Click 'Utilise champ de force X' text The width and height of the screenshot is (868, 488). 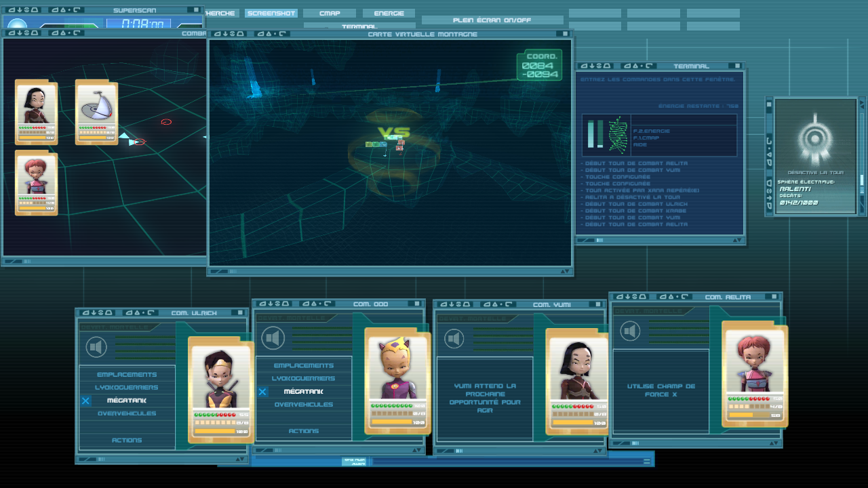(x=660, y=390)
